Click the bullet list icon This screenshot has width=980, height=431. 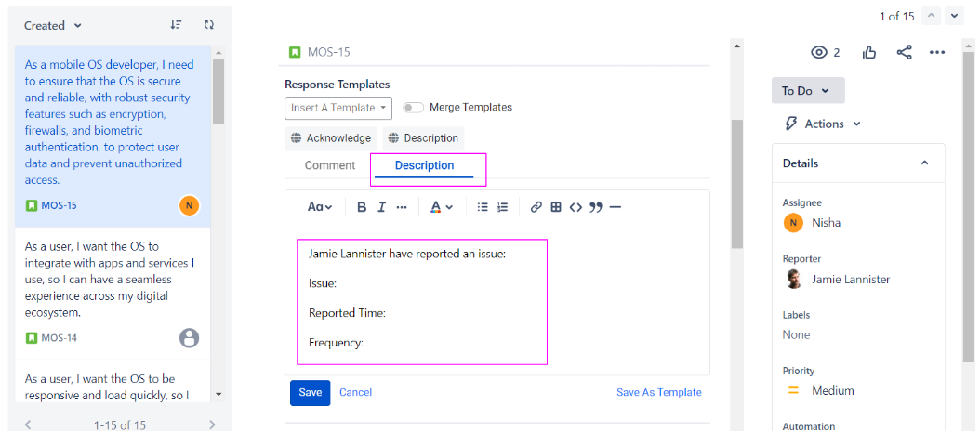[x=483, y=207]
